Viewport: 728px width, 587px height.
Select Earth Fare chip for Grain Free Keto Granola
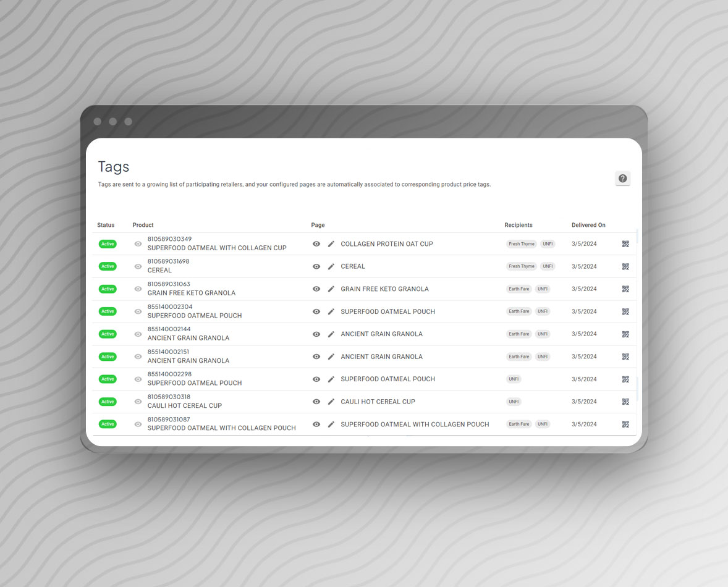[519, 289]
